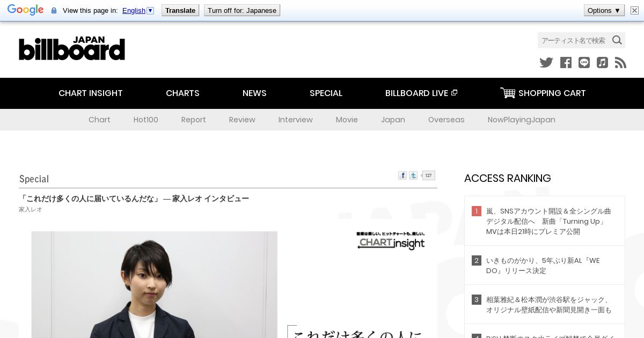
Task: Click the artist name search field
Action: (x=574, y=40)
